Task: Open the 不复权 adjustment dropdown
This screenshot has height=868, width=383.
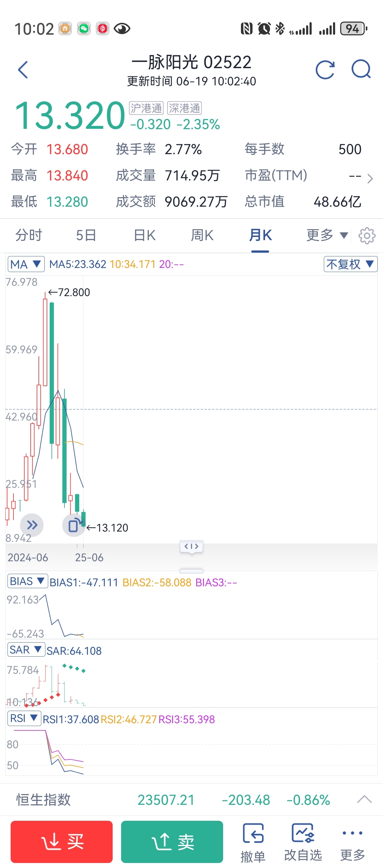Action: tap(350, 264)
